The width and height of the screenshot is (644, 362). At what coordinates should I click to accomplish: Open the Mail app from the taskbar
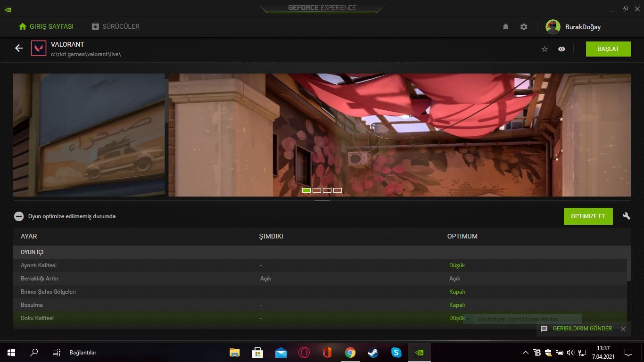click(281, 353)
